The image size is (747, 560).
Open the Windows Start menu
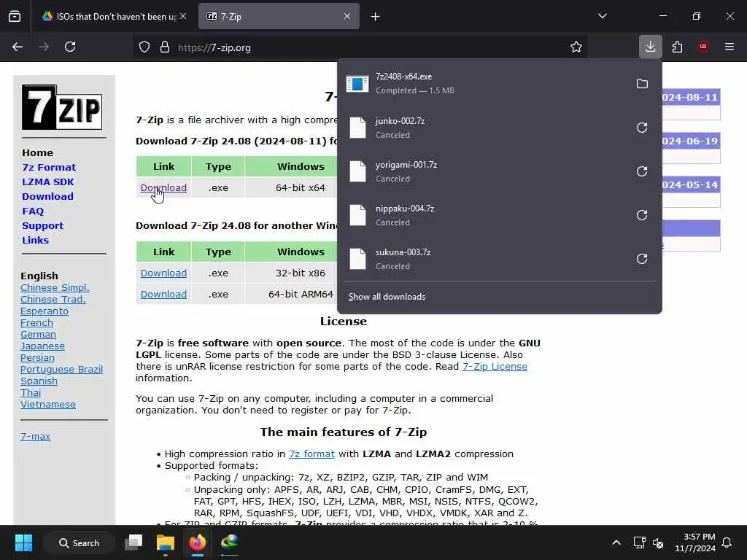click(x=23, y=542)
